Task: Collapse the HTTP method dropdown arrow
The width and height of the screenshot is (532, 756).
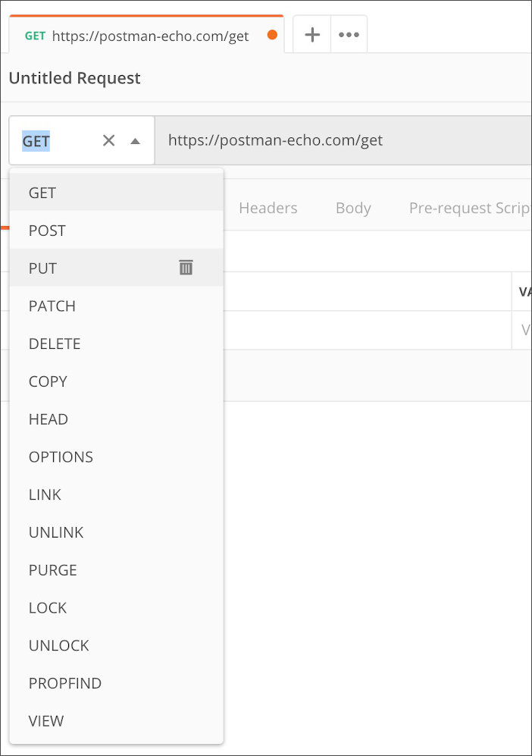Action: pos(136,141)
